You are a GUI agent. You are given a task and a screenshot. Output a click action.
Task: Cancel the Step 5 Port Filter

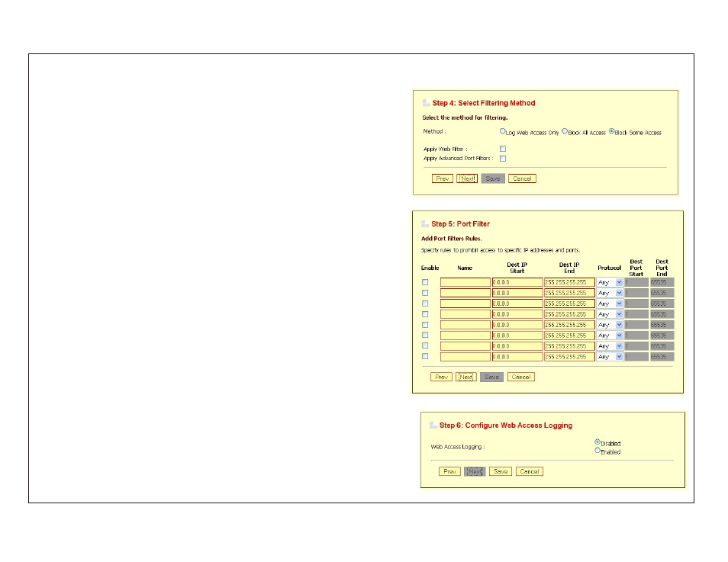[x=521, y=377]
